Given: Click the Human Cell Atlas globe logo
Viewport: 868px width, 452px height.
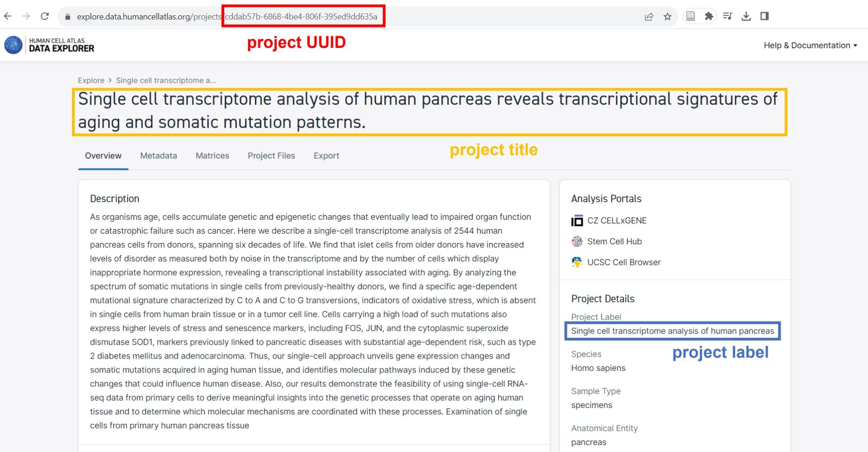Looking at the screenshot, I should (x=13, y=45).
